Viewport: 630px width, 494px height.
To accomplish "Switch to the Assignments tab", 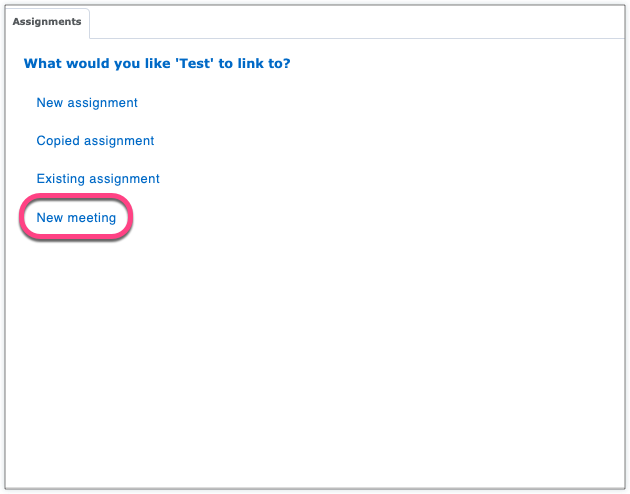I will [46, 21].
